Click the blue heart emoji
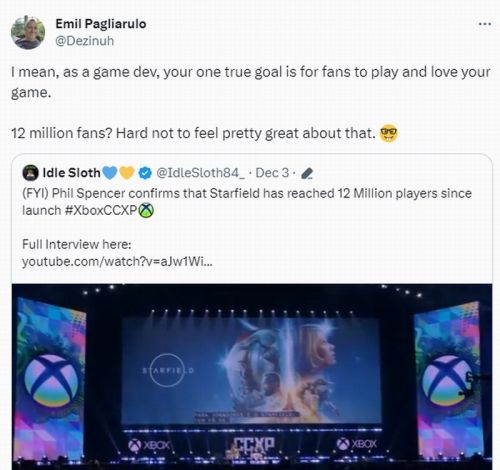This screenshot has height=470, width=500. (x=110, y=173)
